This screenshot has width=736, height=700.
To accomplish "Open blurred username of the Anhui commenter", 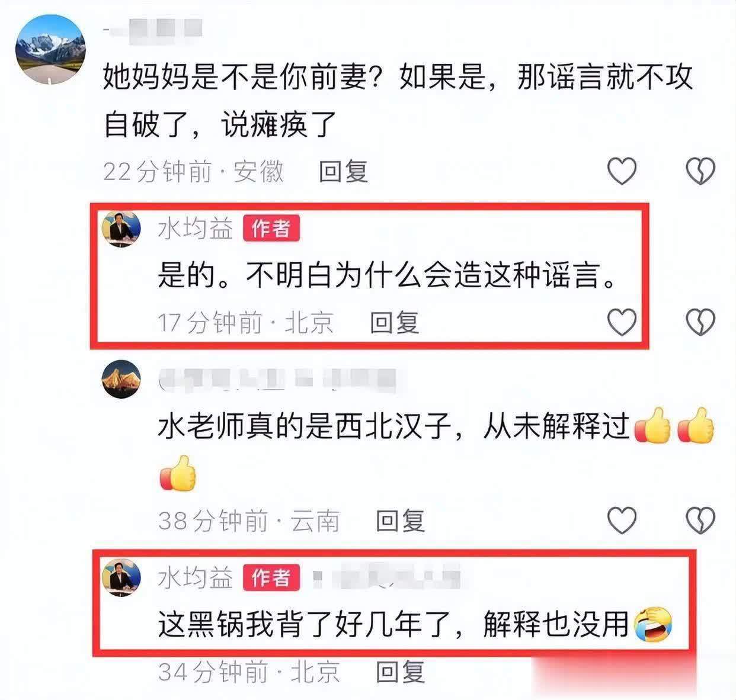I will tap(153, 28).
